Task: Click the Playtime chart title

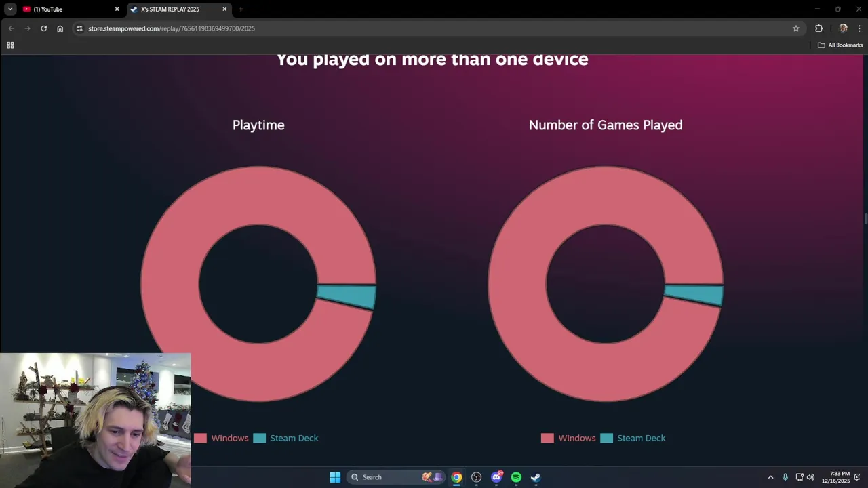Action: tap(258, 125)
